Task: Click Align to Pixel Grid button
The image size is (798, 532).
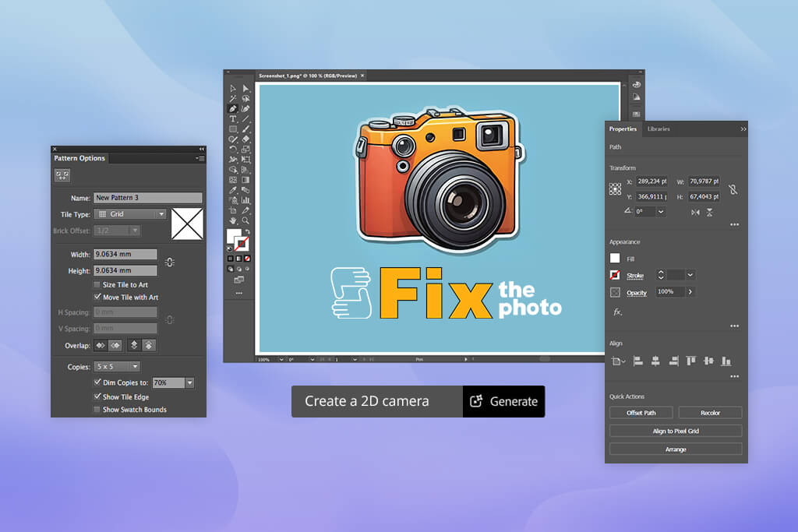Action: tap(676, 431)
